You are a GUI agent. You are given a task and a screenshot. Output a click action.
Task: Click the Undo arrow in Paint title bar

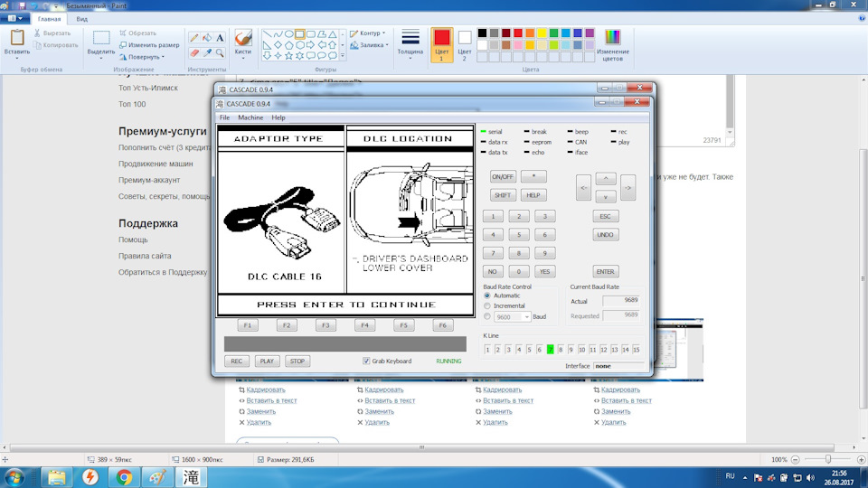tap(33, 5)
